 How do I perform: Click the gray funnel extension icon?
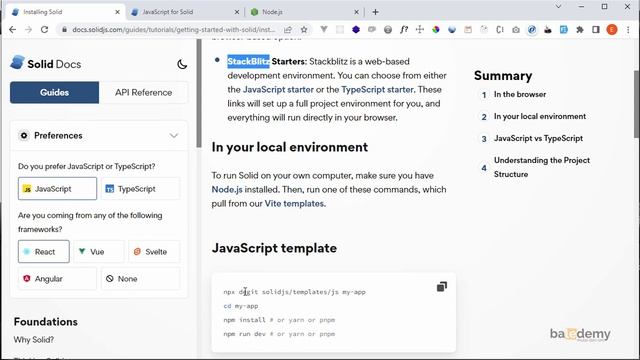324,29
